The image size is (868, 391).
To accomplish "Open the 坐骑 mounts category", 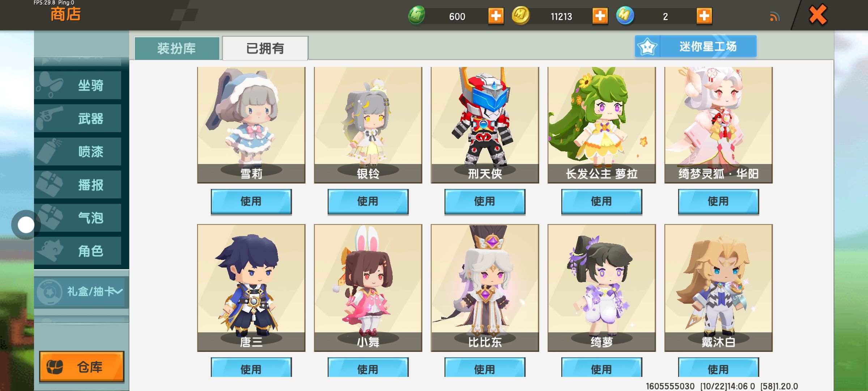I will 78,85.
